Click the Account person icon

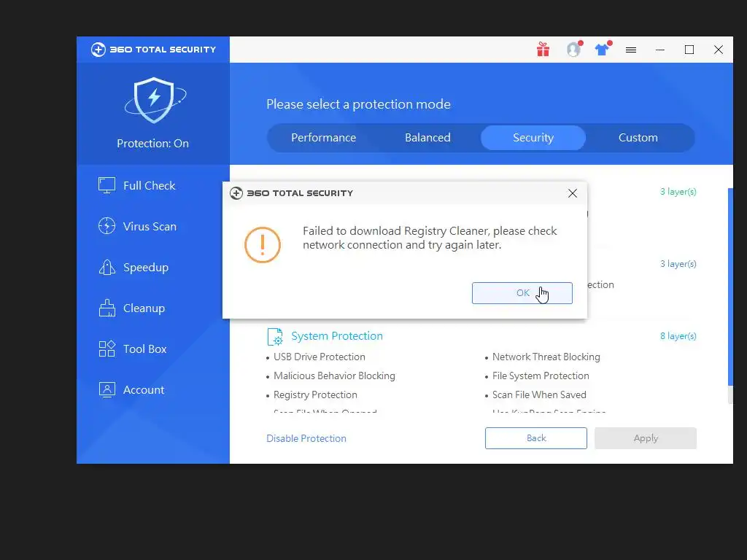point(107,389)
